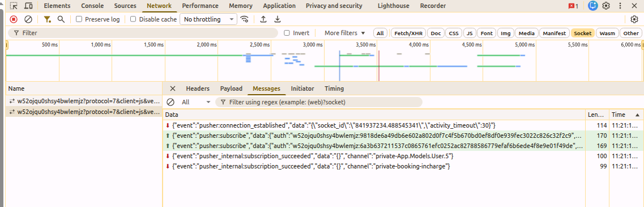This screenshot has height=207, width=644.
Task: Filter requests by Wasm type
Action: click(x=607, y=33)
